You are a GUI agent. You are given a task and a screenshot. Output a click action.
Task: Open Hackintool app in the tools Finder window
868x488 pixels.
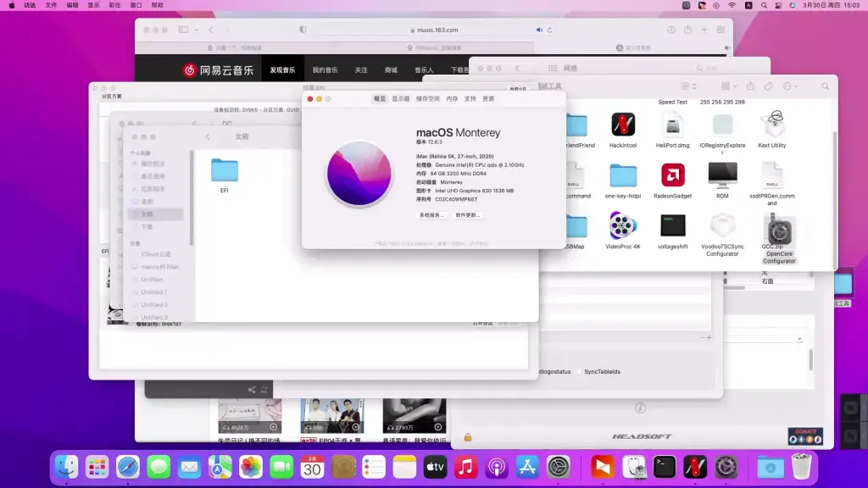(x=623, y=125)
